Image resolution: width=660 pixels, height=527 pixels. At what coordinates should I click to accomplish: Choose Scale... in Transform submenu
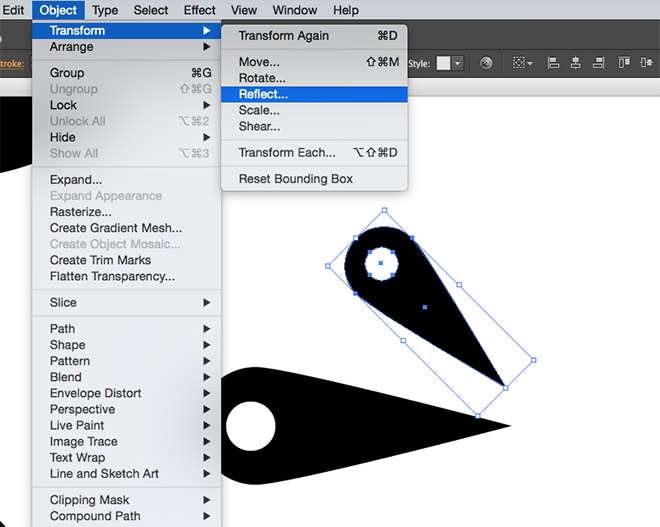click(x=314, y=110)
